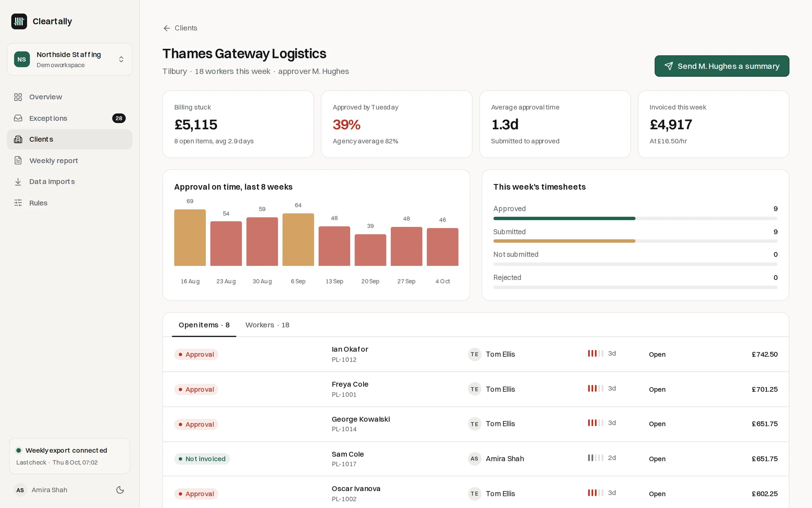
Task: Click Tom Ellis in Oscar Ivanova row
Action: [x=500, y=494]
